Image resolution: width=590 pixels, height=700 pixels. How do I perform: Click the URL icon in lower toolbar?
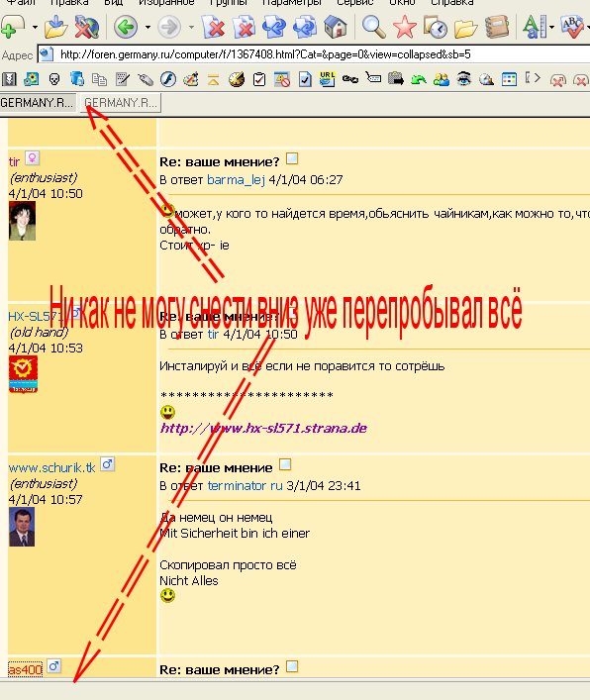(x=327, y=79)
